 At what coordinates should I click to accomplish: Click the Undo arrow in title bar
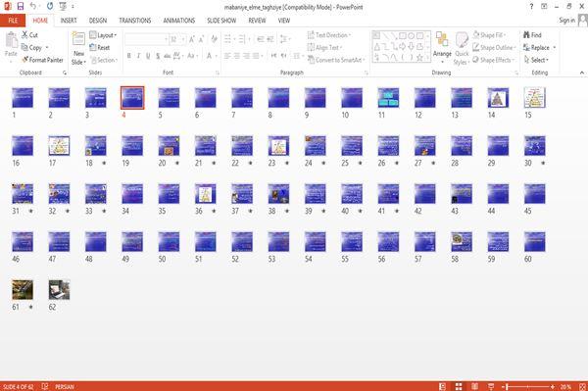pos(33,6)
